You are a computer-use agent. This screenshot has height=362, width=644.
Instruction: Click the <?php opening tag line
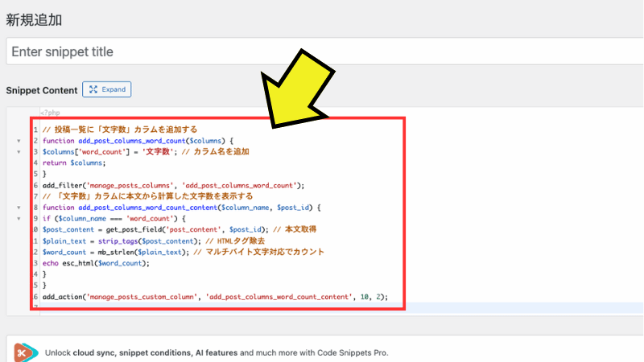tap(50, 113)
